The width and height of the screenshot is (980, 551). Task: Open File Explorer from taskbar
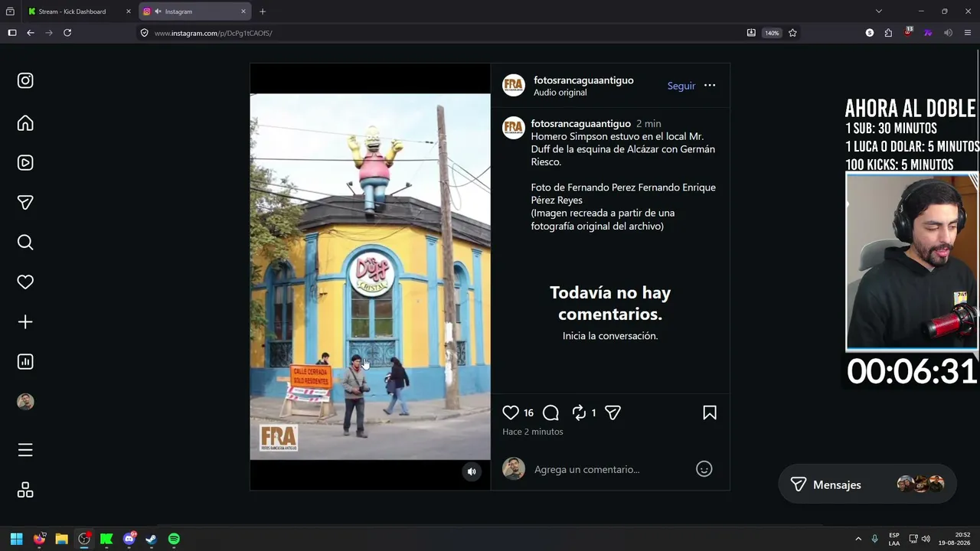61,539
